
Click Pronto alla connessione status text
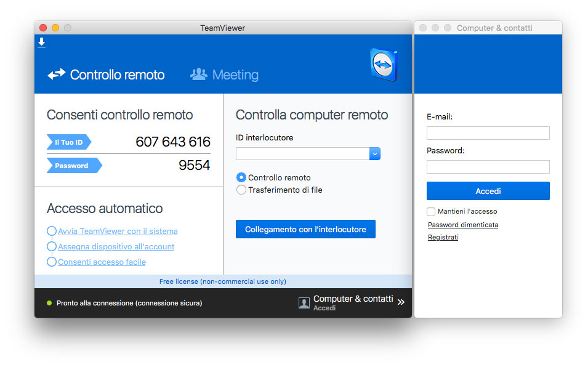[129, 303]
